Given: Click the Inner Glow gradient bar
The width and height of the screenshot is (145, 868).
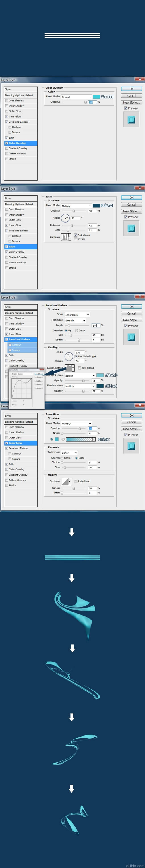Looking at the screenshot, I should (x=79, y=439).
